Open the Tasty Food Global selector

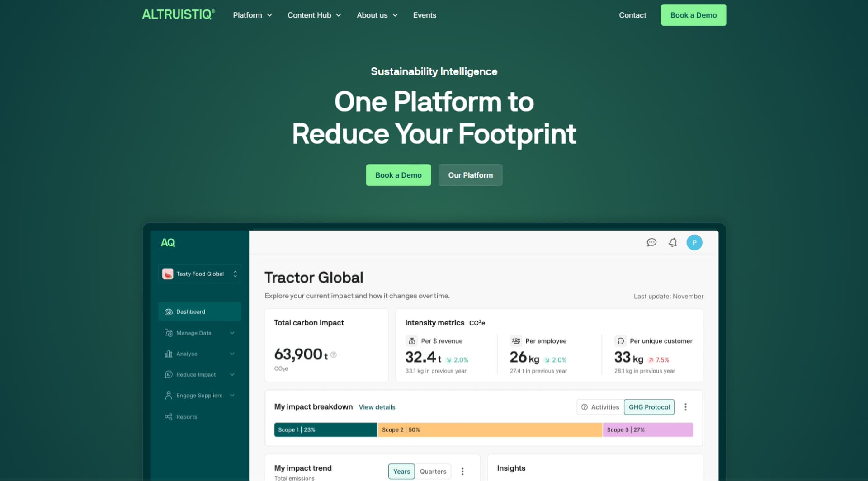[199, 274]
